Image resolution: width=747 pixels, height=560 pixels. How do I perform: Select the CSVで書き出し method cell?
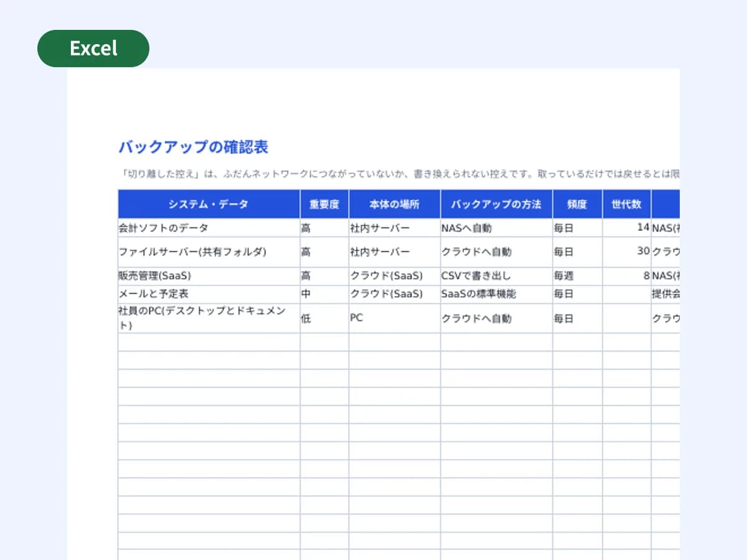click(x=496, y=276)
